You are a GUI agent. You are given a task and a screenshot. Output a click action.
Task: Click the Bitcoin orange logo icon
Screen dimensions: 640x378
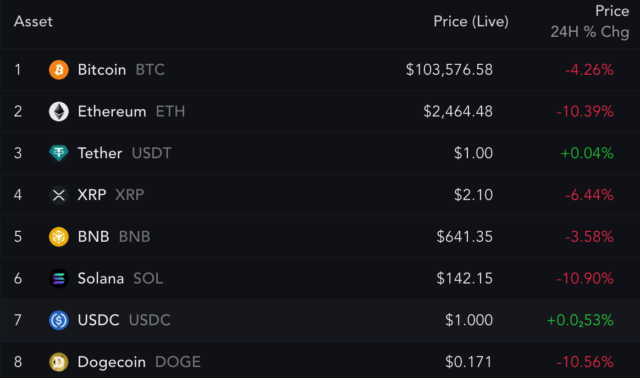[59, 70]
